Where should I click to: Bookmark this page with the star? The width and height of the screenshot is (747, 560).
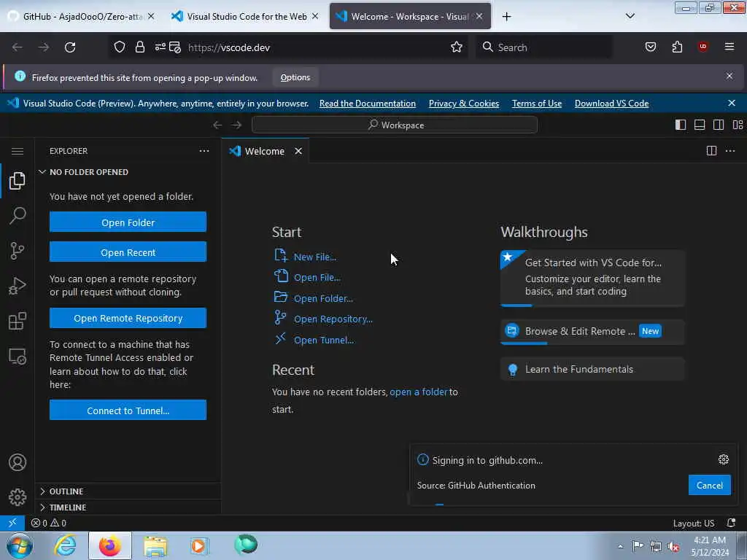click(x=457, y=47)
